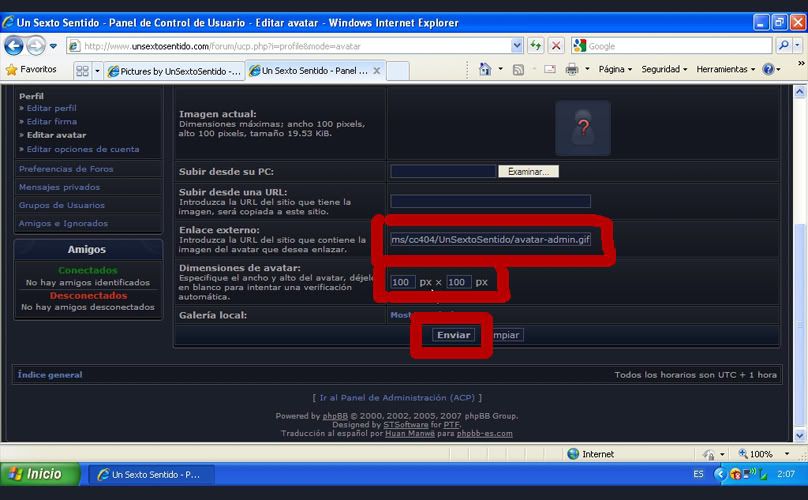Open the Página menu
Screen dimensions: 808x500
coord(615,69)
